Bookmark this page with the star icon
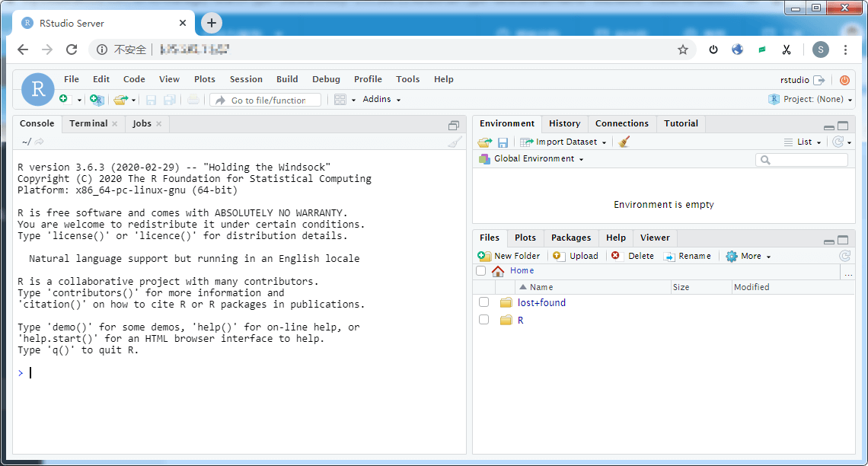868x466 pixels. pos(682,49)
